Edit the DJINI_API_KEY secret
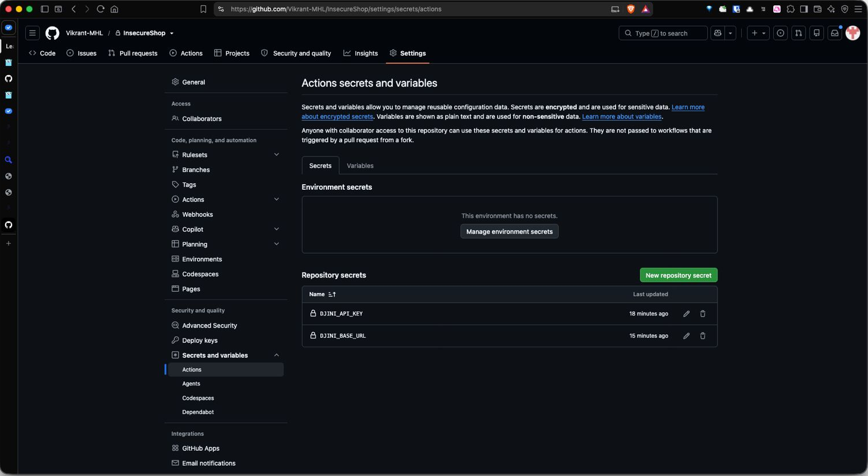 click(x=686, y=314)
